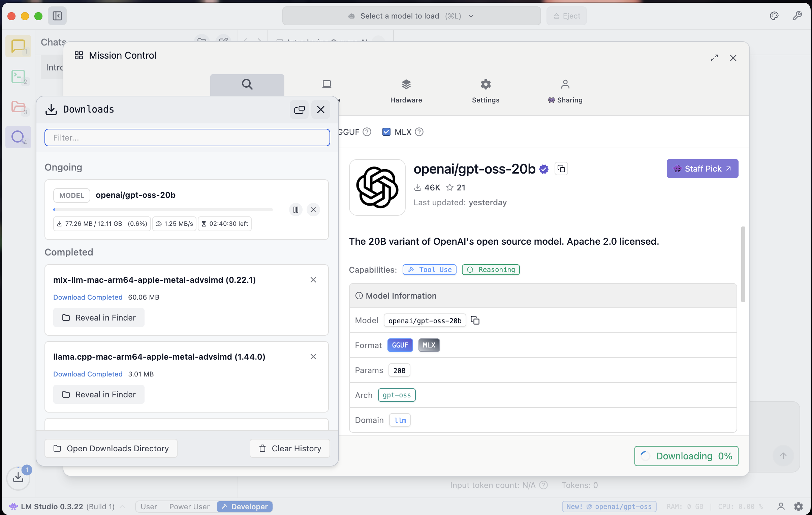Open the Model Search tab
The image size is (812, 515).
pos(247,85)
